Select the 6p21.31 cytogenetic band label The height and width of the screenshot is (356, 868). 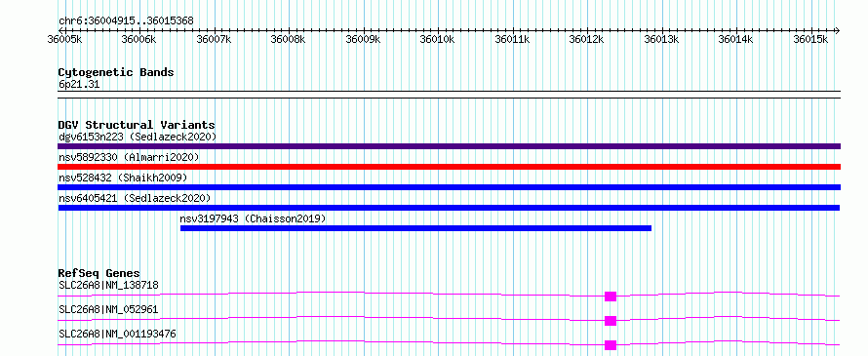[x=79, y=85]
